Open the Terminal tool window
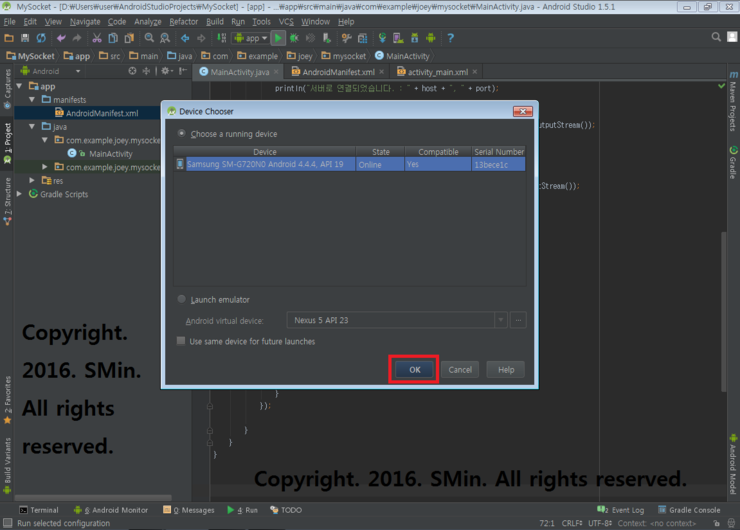 click(x=39, y=510)
